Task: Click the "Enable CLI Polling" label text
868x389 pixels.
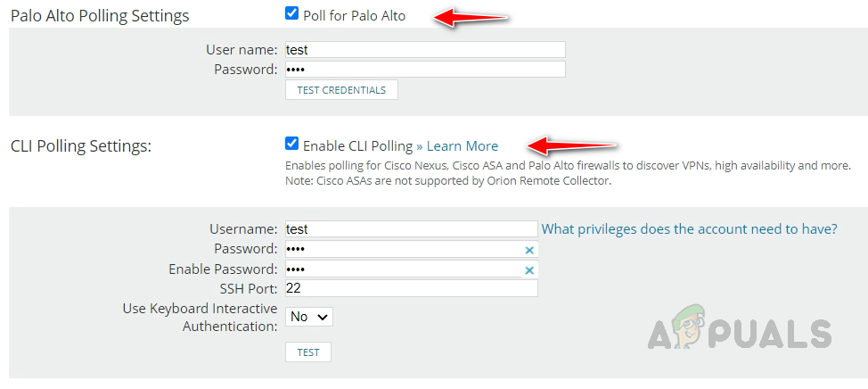Action: pyautogui.click(x=357, y=145)
